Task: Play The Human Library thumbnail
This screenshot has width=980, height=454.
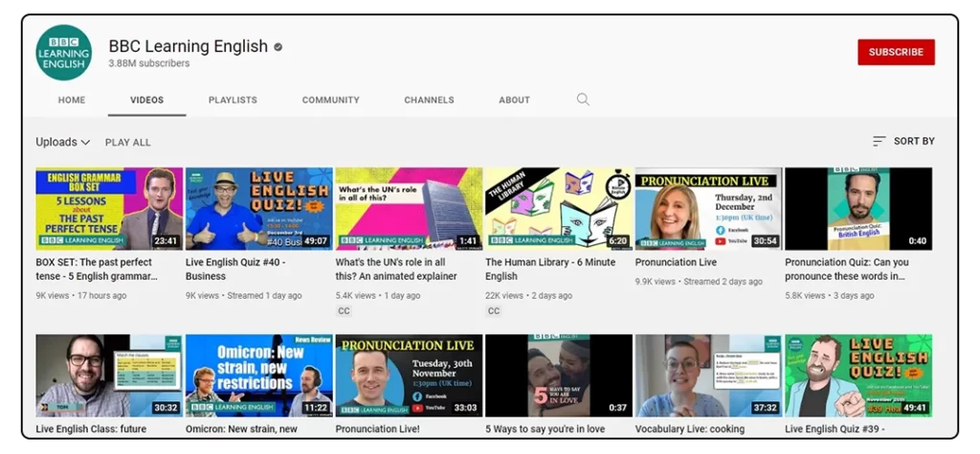Action: click(x=559, y=208)
